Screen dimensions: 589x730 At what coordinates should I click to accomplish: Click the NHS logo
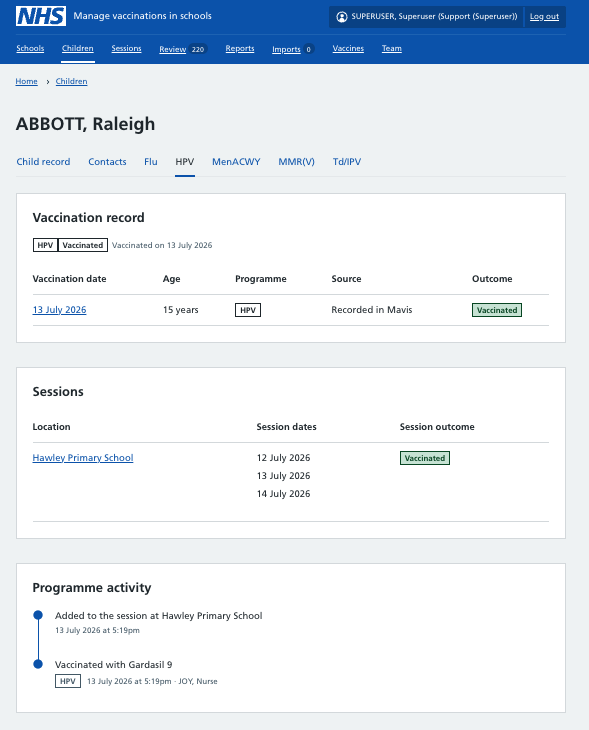point(41,16)
